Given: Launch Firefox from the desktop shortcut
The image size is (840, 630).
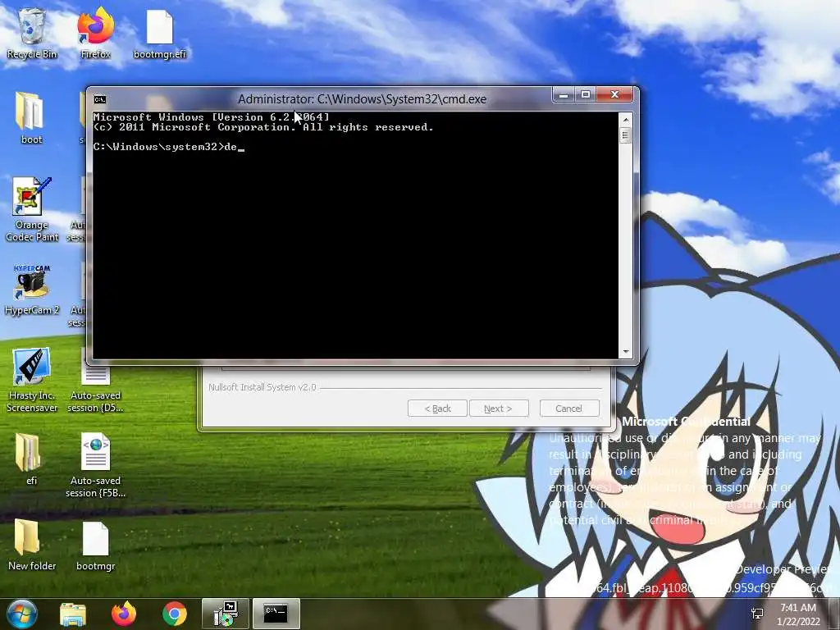Looking at the screenshot, I should point(95,33).
